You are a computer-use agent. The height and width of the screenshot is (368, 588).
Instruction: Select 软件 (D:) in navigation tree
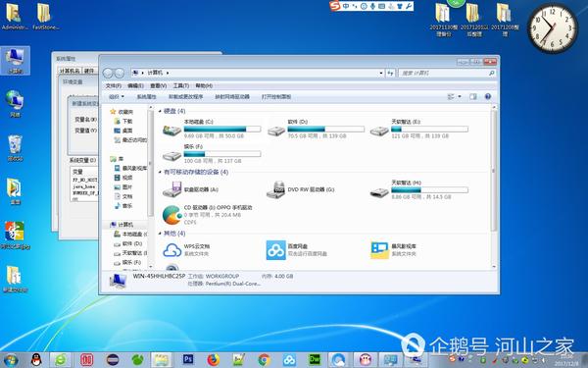coord(128,243)
